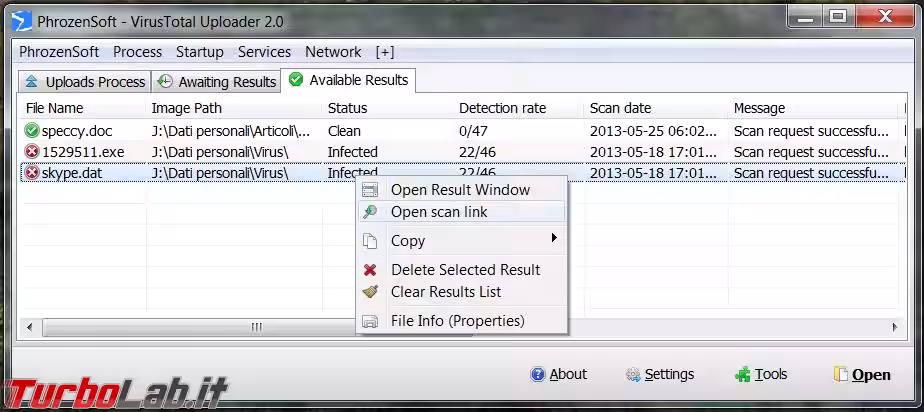Open the Network menu
Viewport: 924px width, 412px height.
(333, 52)
